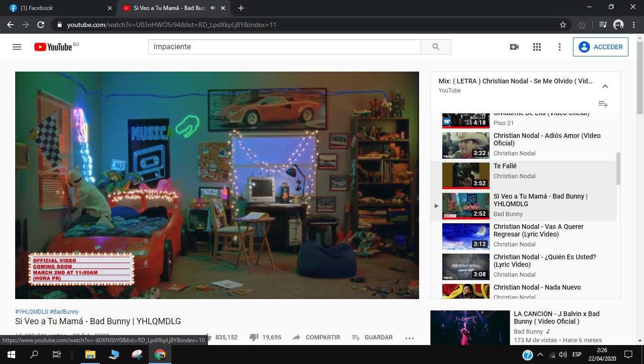This screenshot has width=644, height=364.
Task: Select Christian Nodal - Nada Nuevo entry
Action: [x=523, y=291]
